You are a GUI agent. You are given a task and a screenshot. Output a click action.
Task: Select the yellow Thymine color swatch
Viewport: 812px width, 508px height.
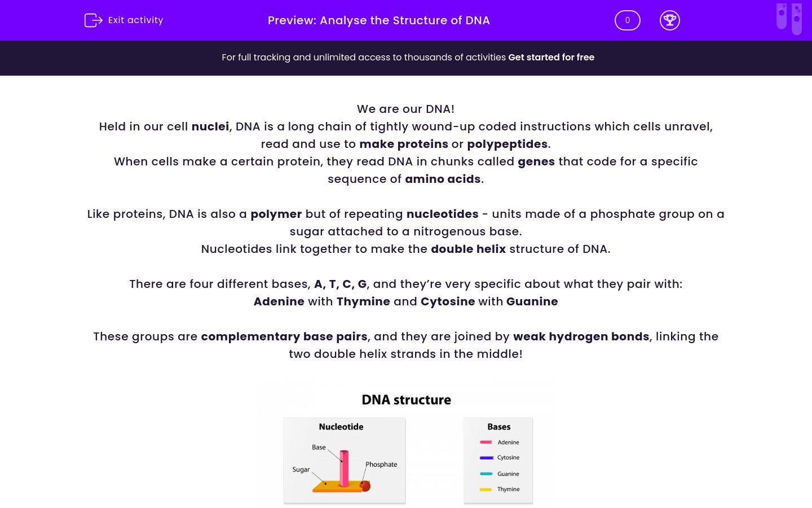pos(486,489)
